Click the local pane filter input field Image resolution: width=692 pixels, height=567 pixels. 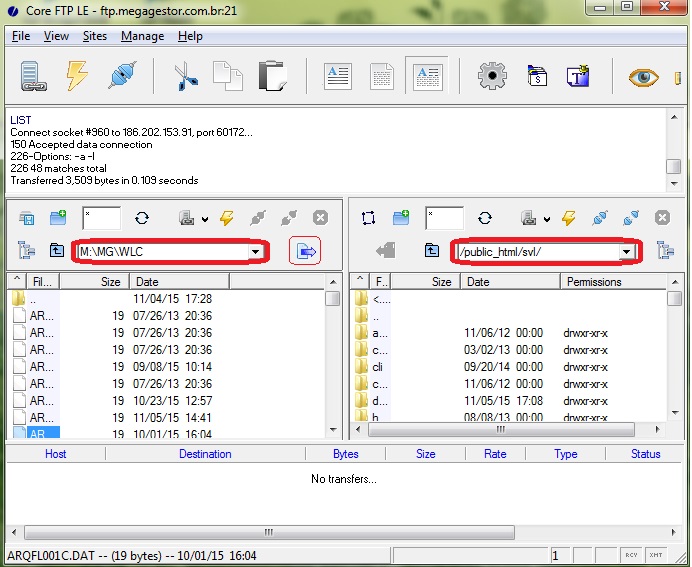click(101, 218)
